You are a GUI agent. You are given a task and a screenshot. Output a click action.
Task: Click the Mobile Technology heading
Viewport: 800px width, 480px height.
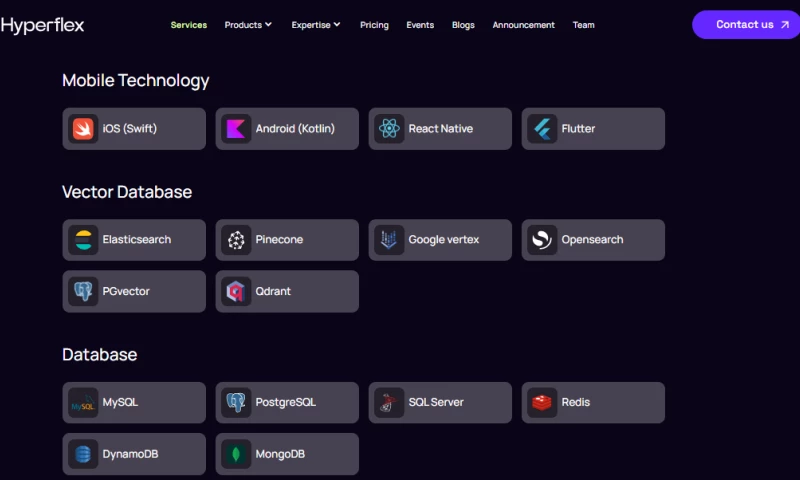click(136, 81)
